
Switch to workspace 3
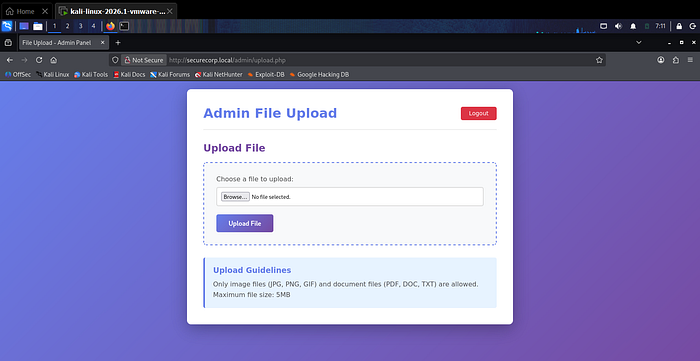point(80,26)
